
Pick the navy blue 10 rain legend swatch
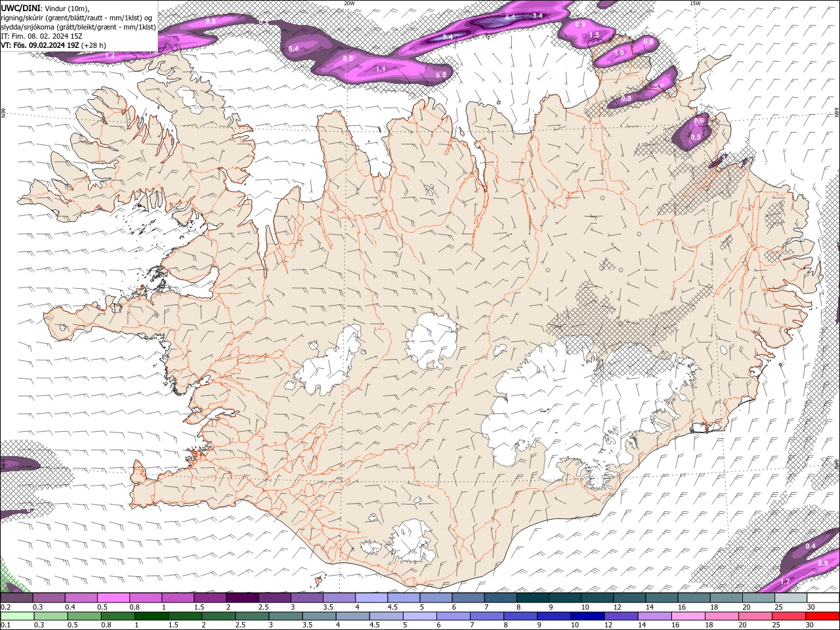587,616
